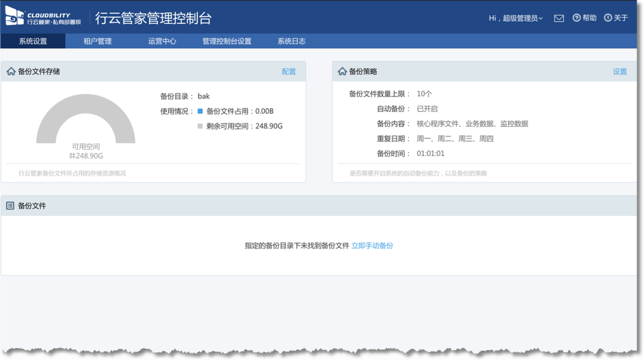This screenshot has width=644, height=361.
Task: Start backup via 立即手动备份 link
Action: point(372,246)
